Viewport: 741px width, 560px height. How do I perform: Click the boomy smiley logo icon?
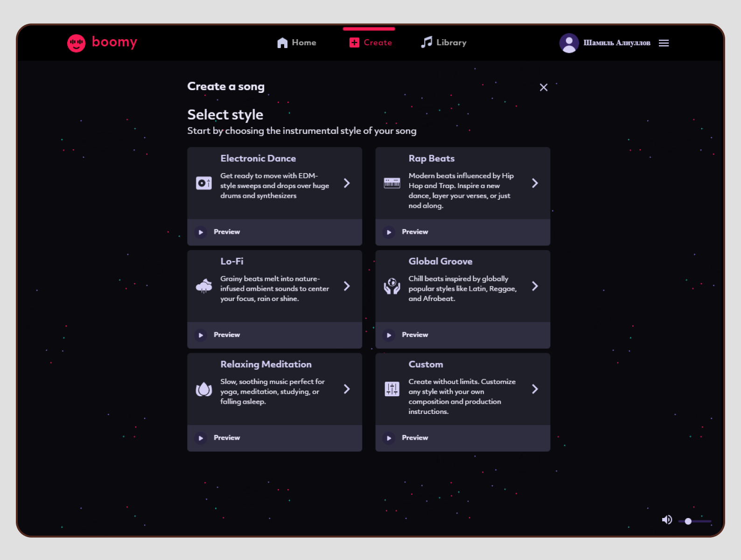[76, 43]
